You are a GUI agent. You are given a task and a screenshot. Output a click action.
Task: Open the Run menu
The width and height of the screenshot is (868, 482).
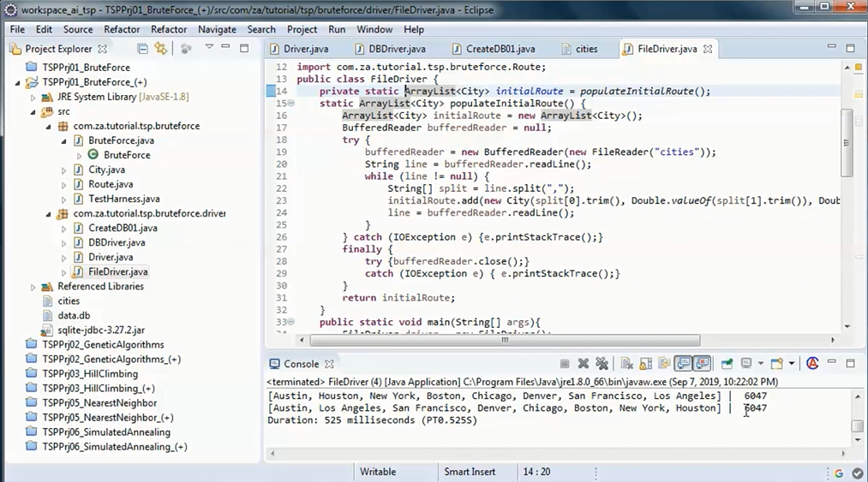click(337, 29)
